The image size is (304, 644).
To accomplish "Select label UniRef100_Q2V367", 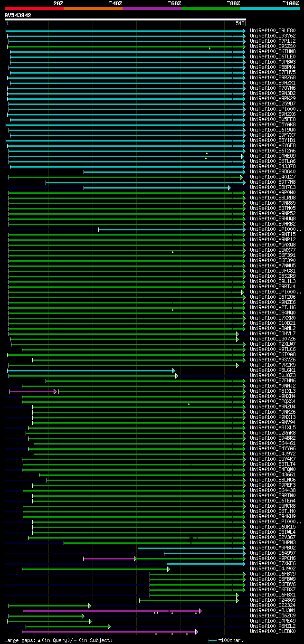I will (x=273, y=538).
